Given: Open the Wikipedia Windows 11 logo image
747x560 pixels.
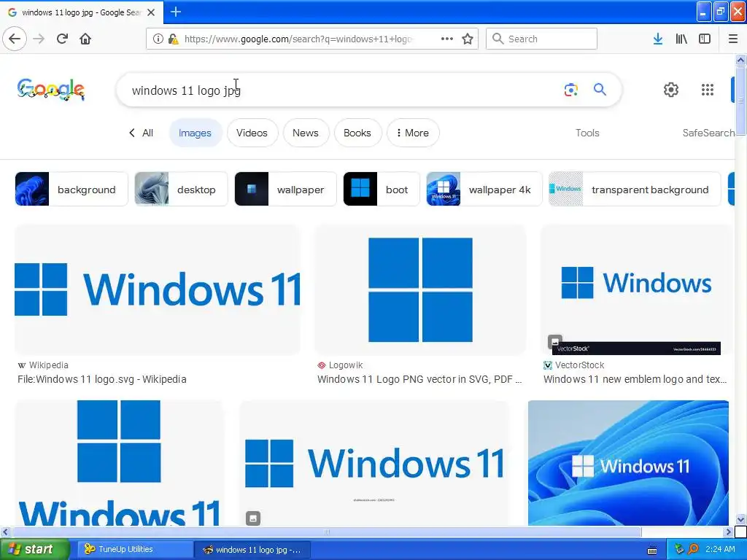Looking at the screenshot, I should (x=158, y=289).
